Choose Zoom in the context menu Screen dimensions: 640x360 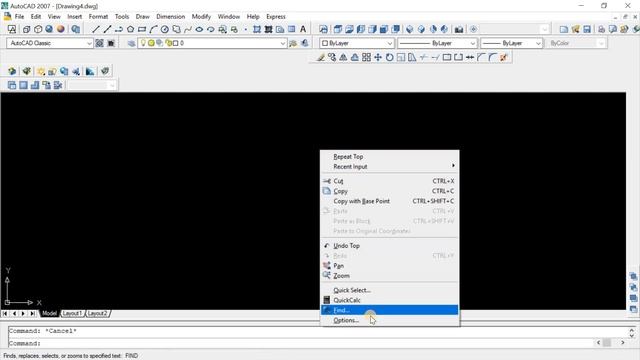pyautogui.click(x=390, y=276)
